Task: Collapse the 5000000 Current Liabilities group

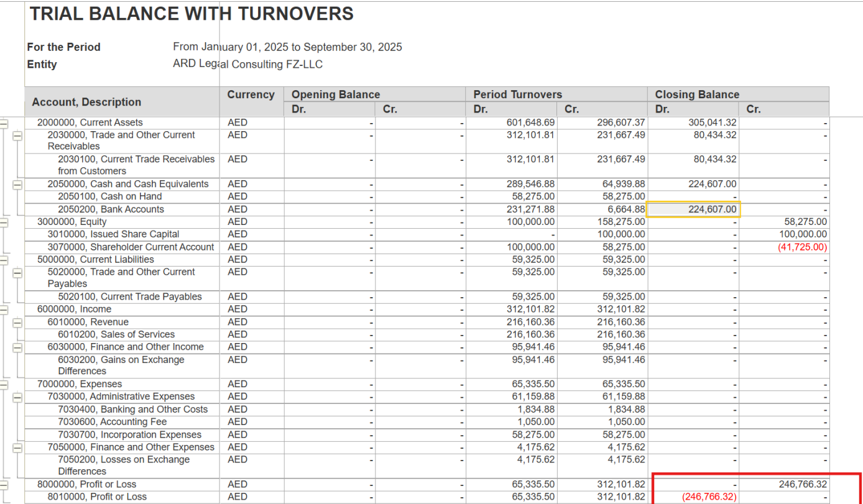Action: click(x=4, y=260)
